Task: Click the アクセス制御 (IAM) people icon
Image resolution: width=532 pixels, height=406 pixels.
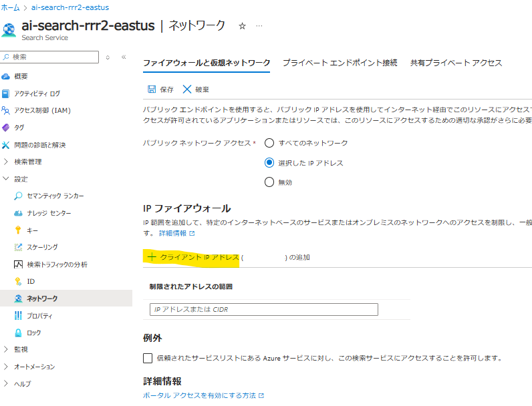Action: pyautogui.click(x=6, y=110)
